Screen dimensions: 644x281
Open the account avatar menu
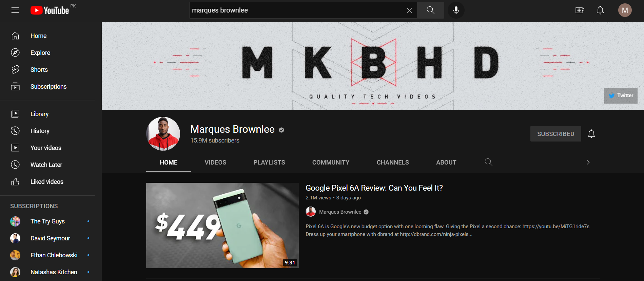(625, 10)
